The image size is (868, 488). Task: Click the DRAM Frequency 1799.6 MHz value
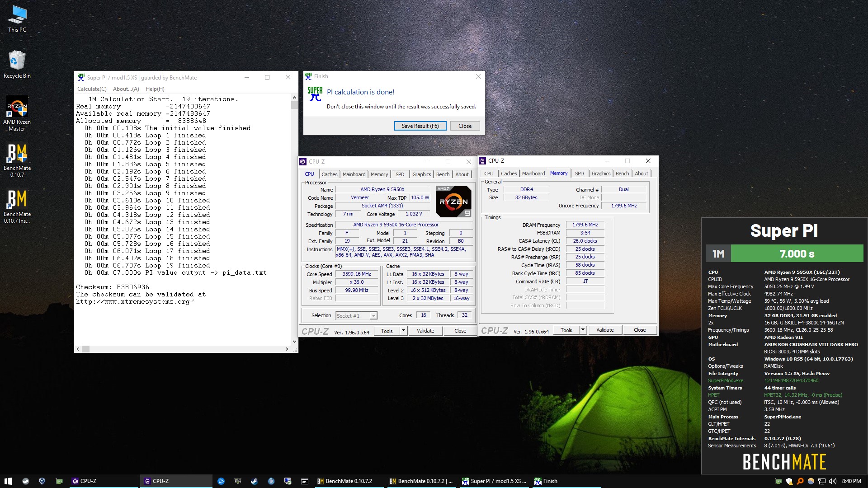pyautogui.click(x=585, y=225)
